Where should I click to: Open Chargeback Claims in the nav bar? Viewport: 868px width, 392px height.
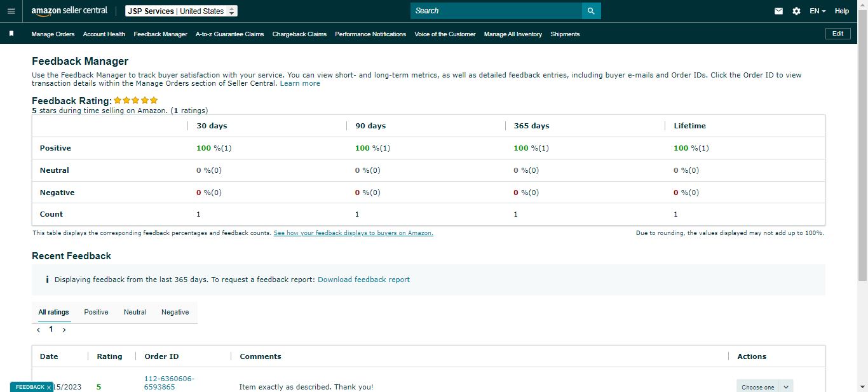pyautogui.click(x=299, y=34)
